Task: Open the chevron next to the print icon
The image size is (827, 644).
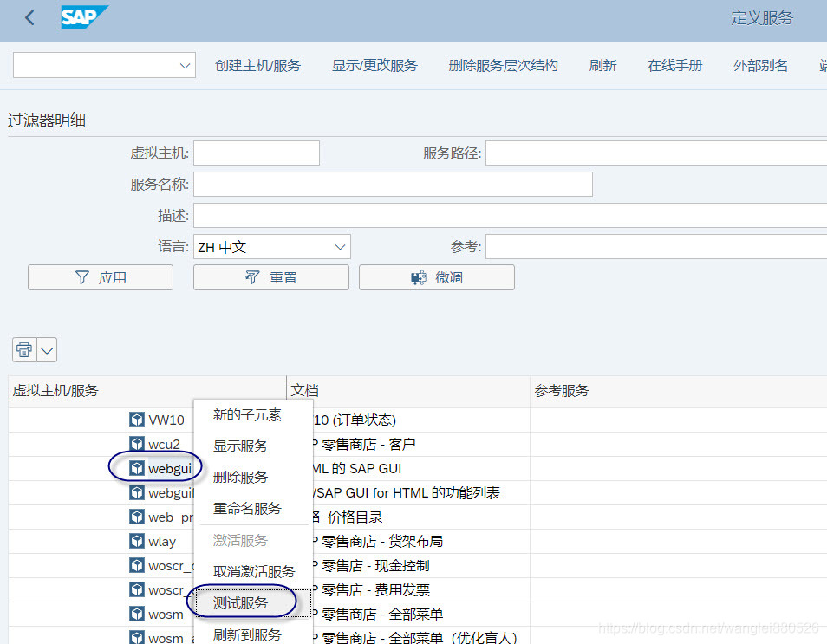Action: tap(46, 349)
